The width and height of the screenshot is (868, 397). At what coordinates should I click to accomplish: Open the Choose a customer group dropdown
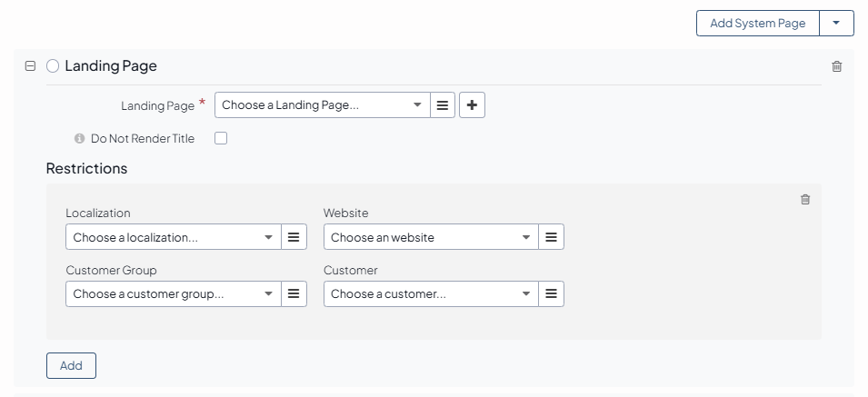(173, 293)
